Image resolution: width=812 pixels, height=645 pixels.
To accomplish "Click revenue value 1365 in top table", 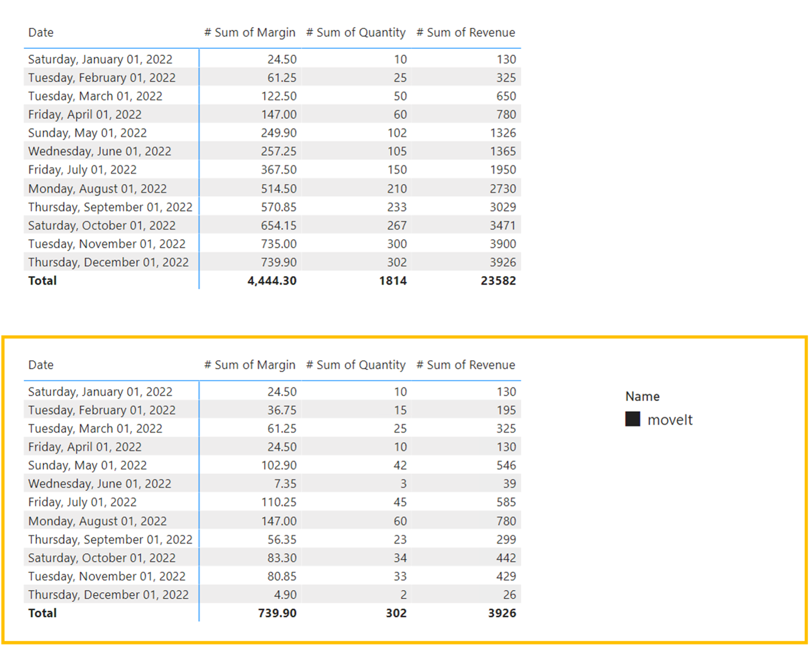I will (x=503, y=151).
